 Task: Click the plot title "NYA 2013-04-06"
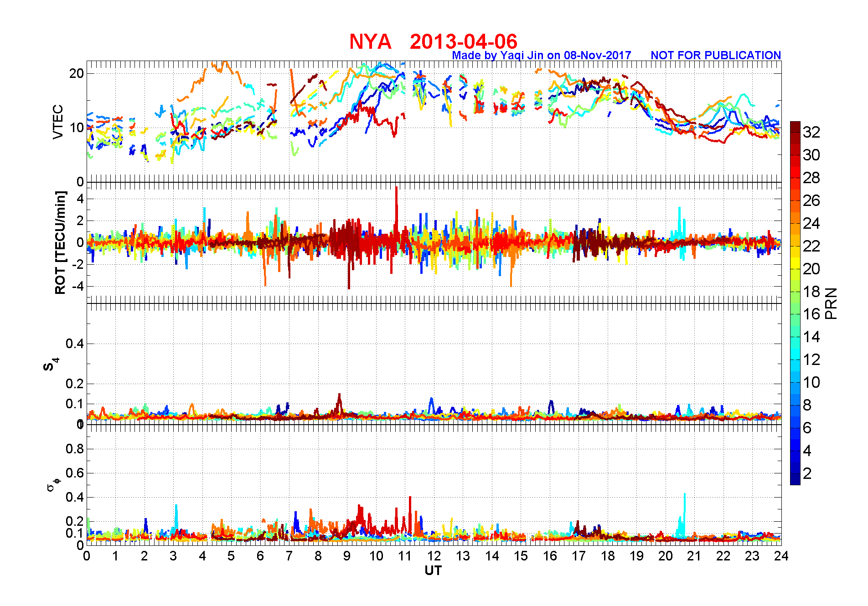[x=433, y=41]
